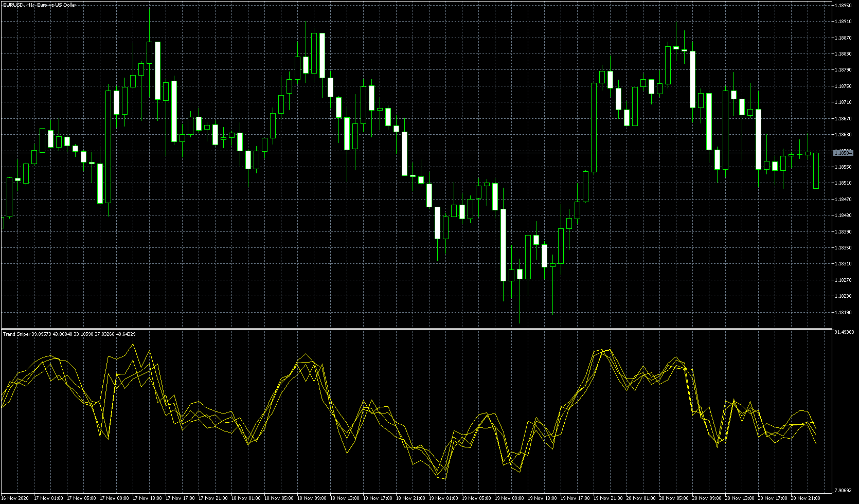Click the 17 Nov 17:00 time label

[180, 498]
